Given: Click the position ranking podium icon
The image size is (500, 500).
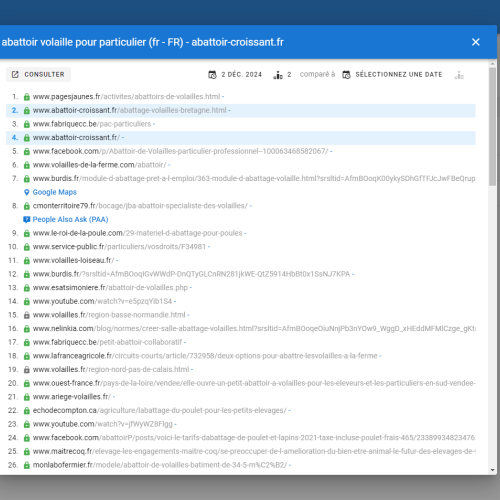Looking at the screenshot, I should (278, 75).
